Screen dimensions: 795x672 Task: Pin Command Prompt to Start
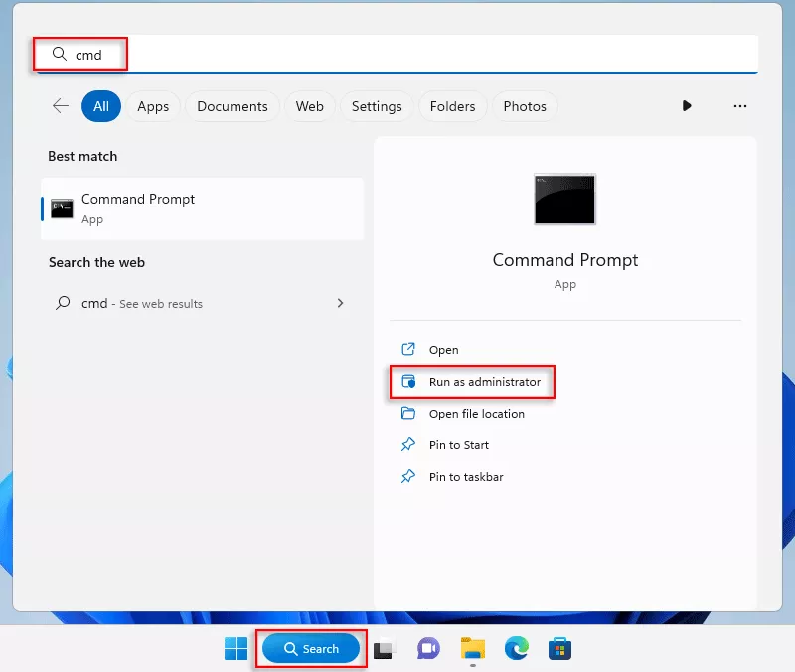[458, 445]
